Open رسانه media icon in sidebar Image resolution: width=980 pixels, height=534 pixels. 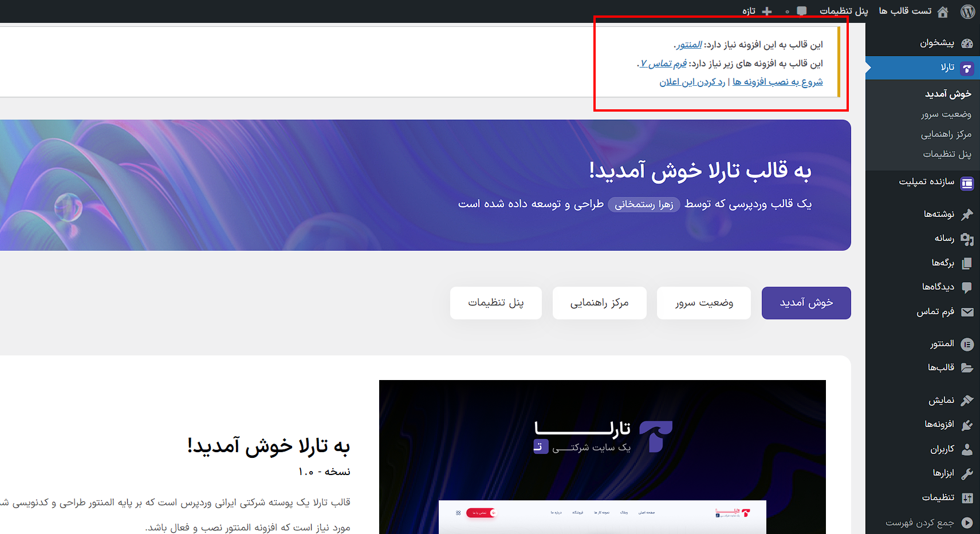tap(967, 239)
